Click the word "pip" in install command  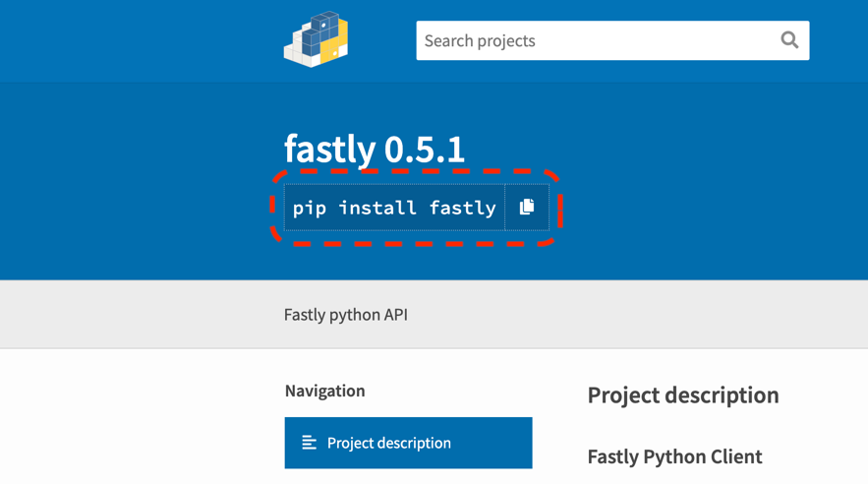point(310,208)
